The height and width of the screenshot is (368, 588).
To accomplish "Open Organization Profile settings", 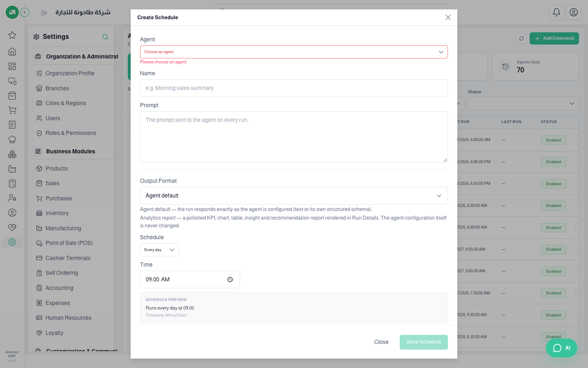I will (x=70, y=74).
